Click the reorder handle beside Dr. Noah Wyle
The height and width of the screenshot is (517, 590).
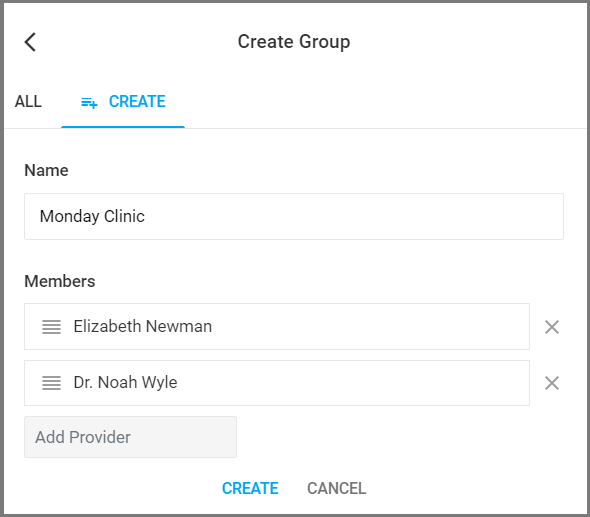pos(51,383)
